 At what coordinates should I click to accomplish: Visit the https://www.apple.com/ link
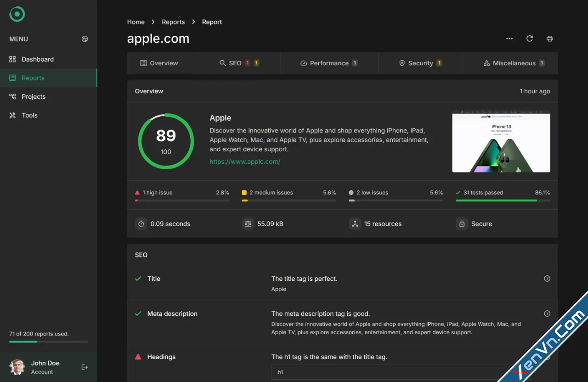click(245, 161)
